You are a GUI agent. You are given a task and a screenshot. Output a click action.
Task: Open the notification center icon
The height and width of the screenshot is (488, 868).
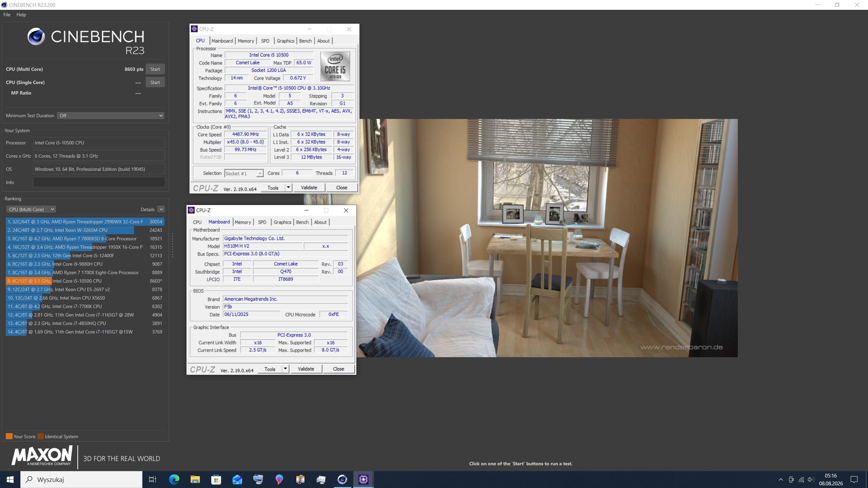click(x=854, y=480)
